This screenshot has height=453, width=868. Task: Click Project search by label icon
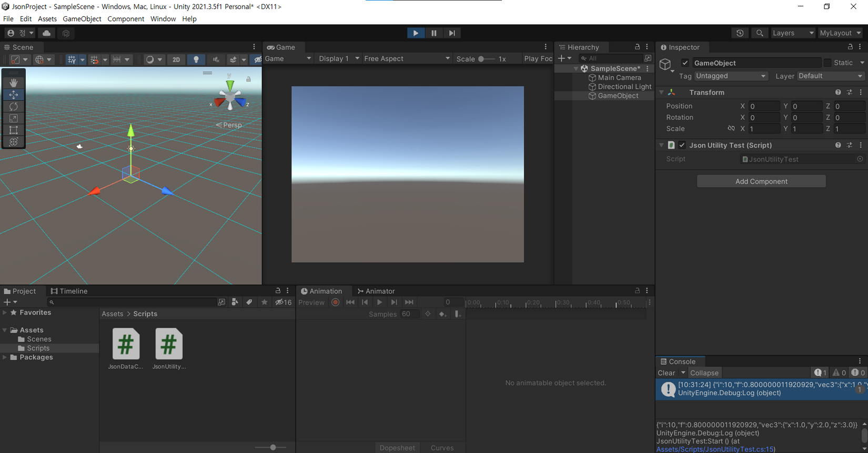click(249, 302)
